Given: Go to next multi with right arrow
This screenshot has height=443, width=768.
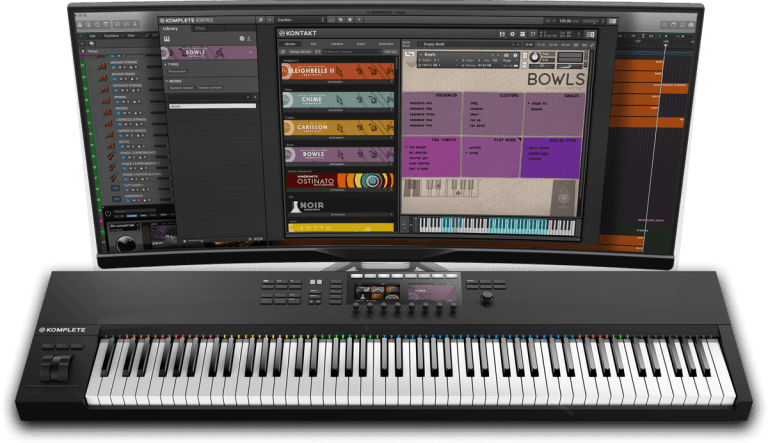Looking at the screenshot, I should (x=518, y=45).
